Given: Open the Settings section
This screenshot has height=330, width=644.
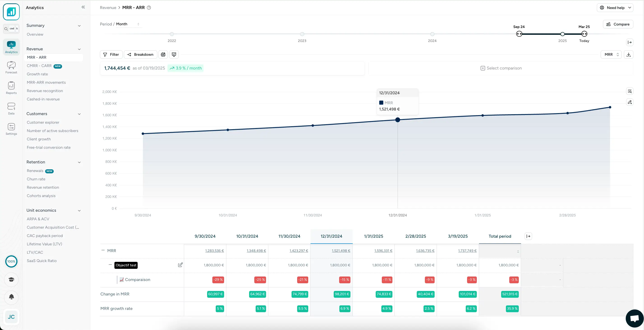Looking at the screenshot, I should (x=11, y=129).
